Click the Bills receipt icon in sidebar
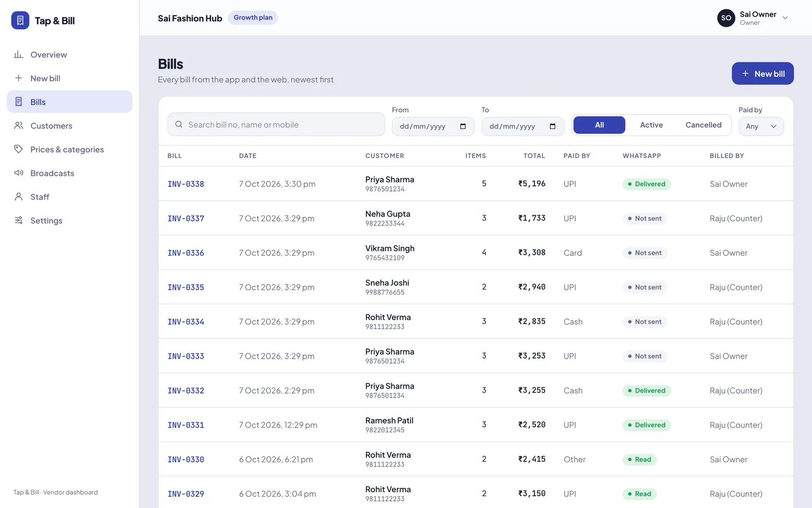This screenshot has width=812, height=508. (x=19, y=102)
